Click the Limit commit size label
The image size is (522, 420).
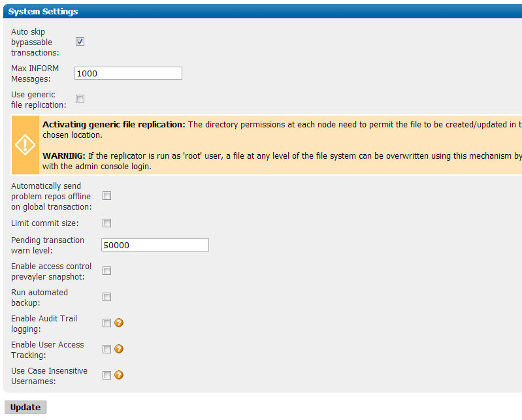pyautogui.click(x=45, y=223)
